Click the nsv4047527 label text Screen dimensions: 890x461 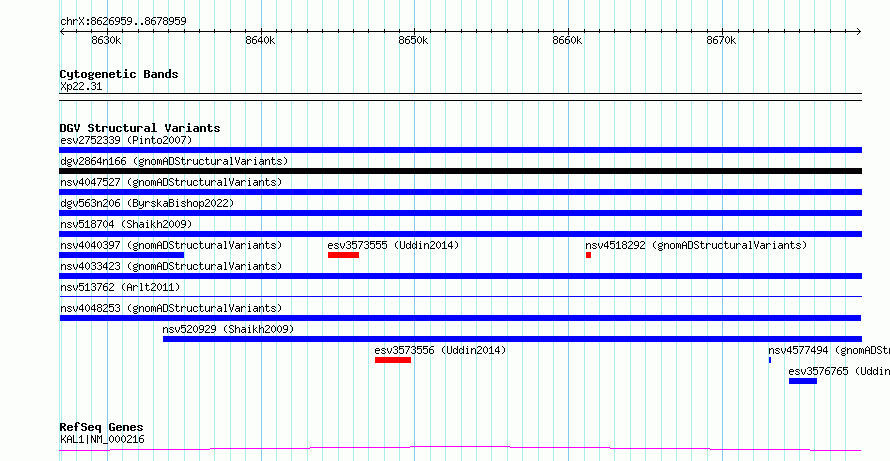coord(171,182)
